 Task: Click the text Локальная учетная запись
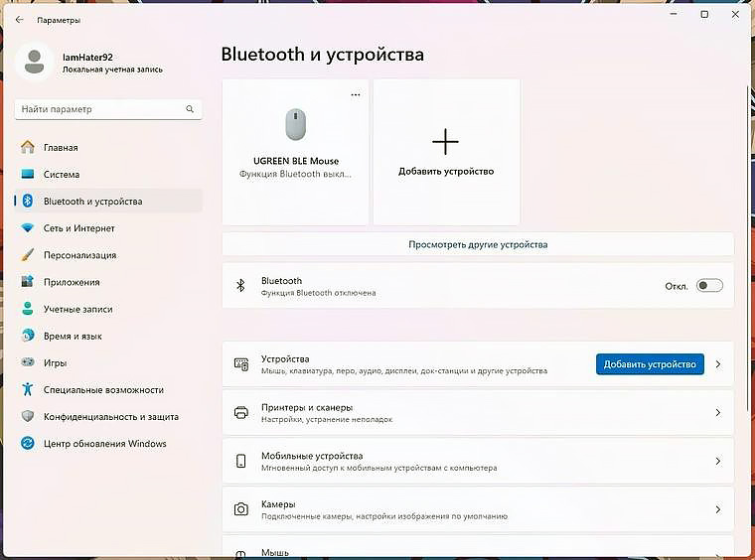coord(112,70)
